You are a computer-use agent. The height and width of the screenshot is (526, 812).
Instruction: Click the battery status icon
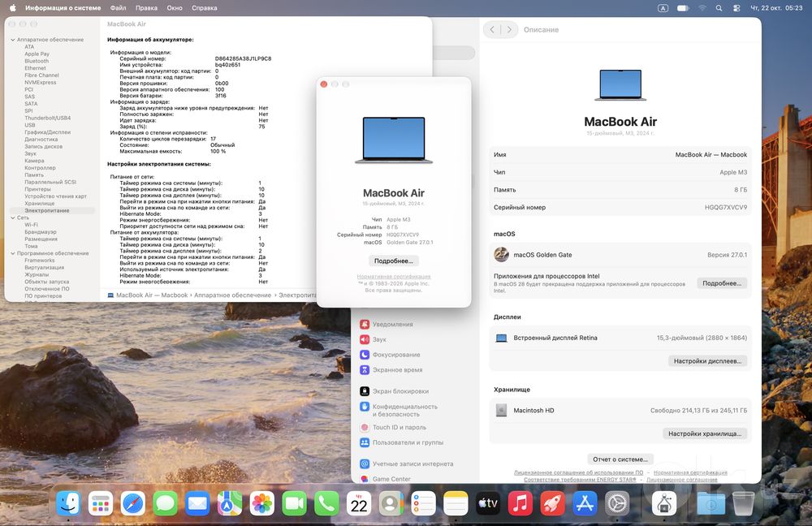tap(683, 8)
